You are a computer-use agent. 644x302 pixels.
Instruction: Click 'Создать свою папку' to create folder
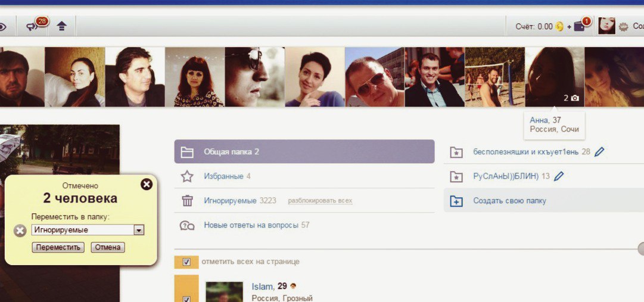509,201
